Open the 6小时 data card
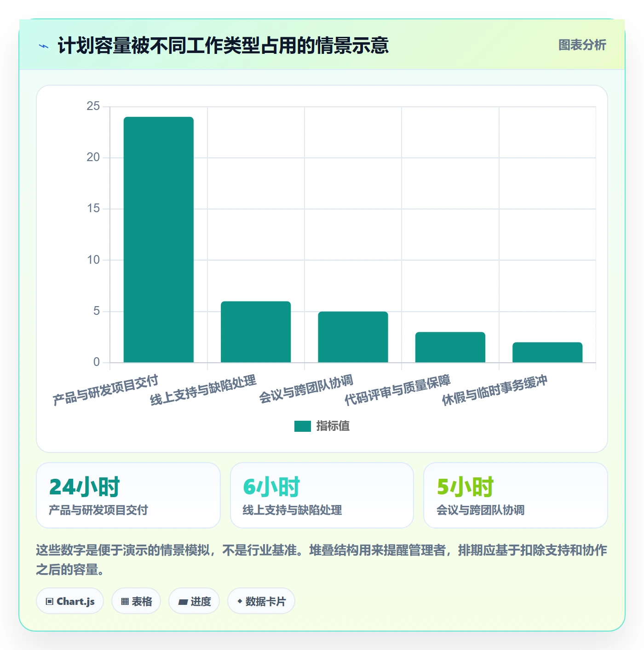This screenshot has height=650, width=644. [322, 495]
